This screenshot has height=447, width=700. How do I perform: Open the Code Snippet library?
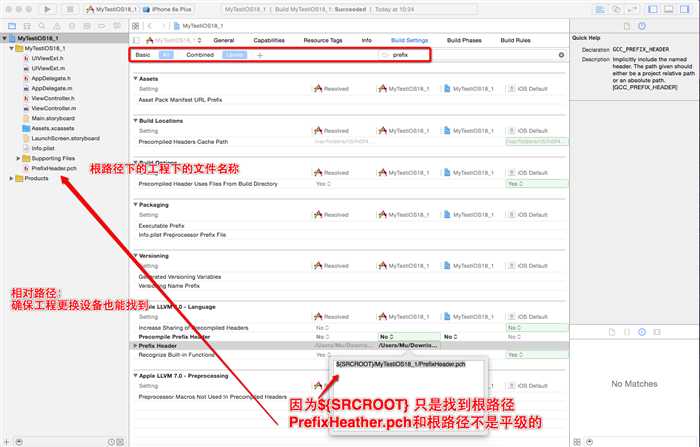click(627, 332)
